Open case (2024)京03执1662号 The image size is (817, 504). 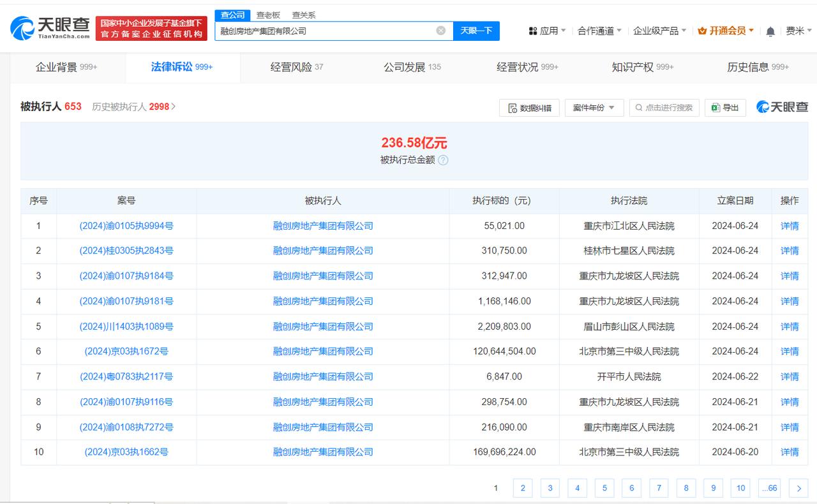click(126, 452)
